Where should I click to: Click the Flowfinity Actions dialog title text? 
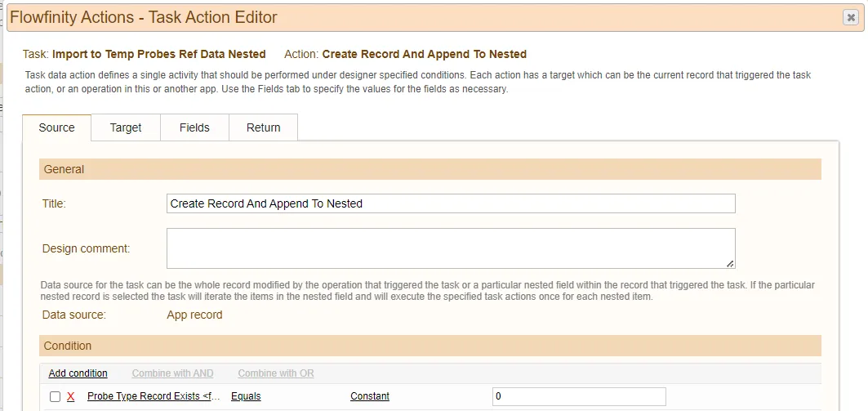[x=144, y=18]
